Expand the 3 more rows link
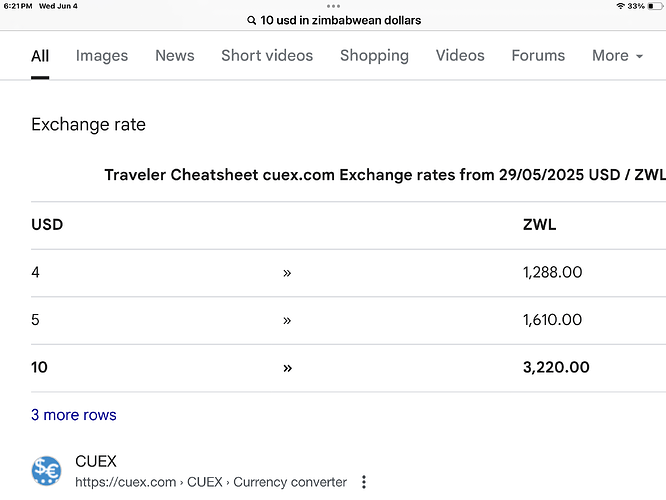666x500 pixels. coord(73,415)
